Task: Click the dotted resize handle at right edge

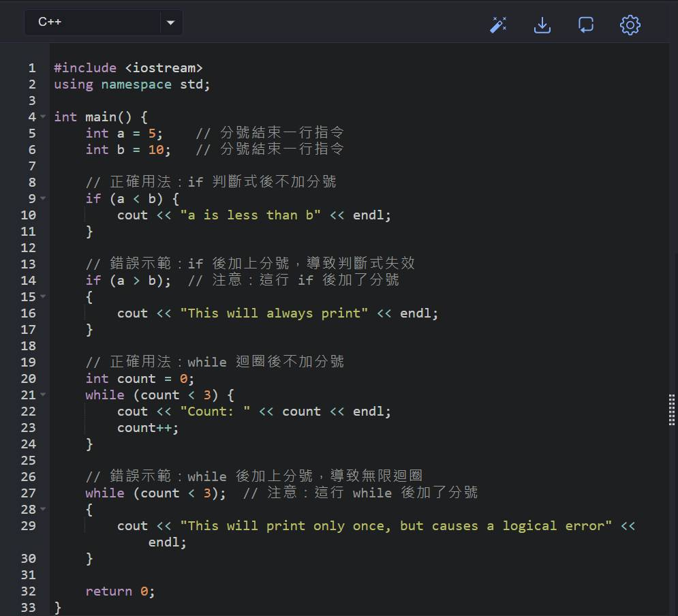Action: coord(671,410)
